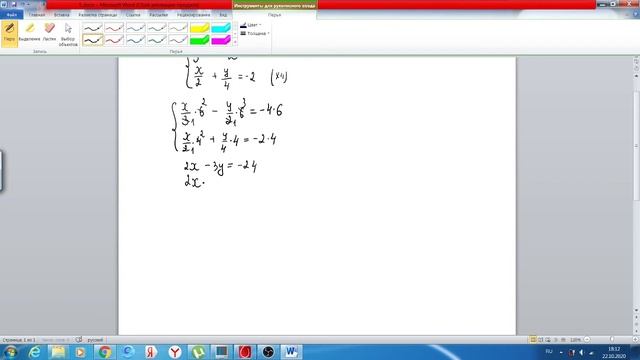
Task: Open OBS Studio from taskbar
Action: pos(268,352)
